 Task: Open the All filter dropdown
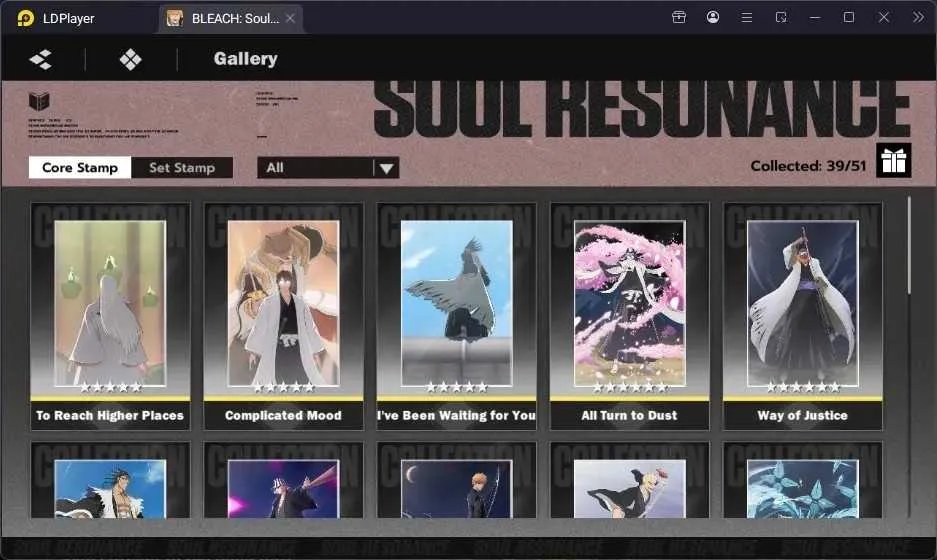coord(328,168)
